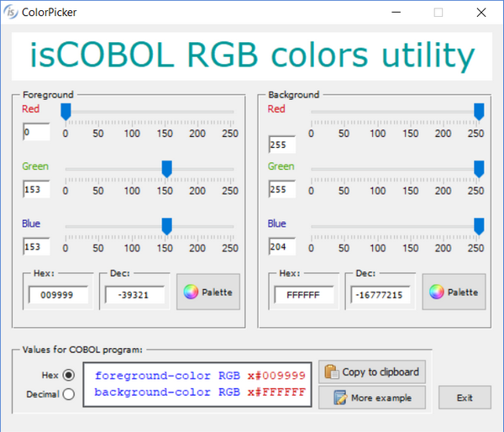Screen dimensions: 504x432
Task: Click the isCOBOL RGB colors utility heading
Action: point(252,55)
